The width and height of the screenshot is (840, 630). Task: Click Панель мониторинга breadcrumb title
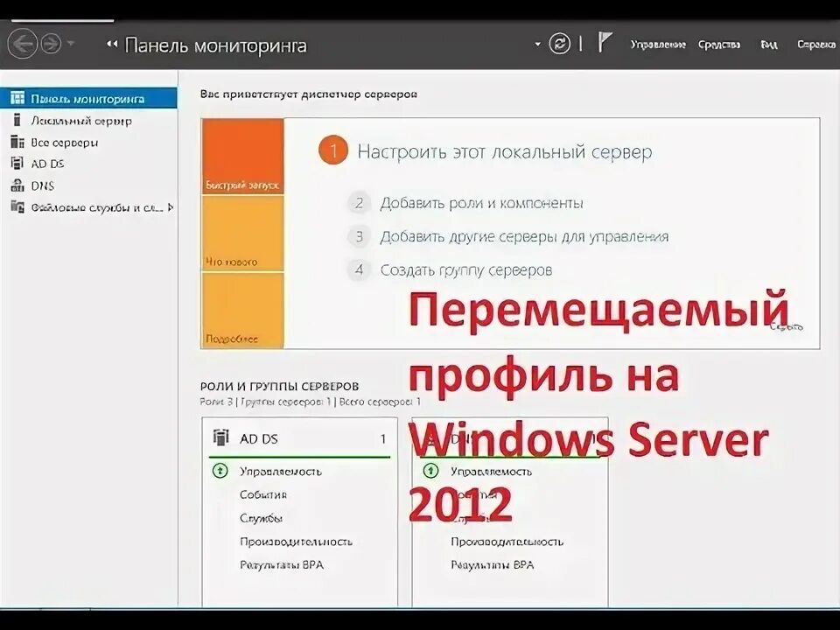coord(216,45)
